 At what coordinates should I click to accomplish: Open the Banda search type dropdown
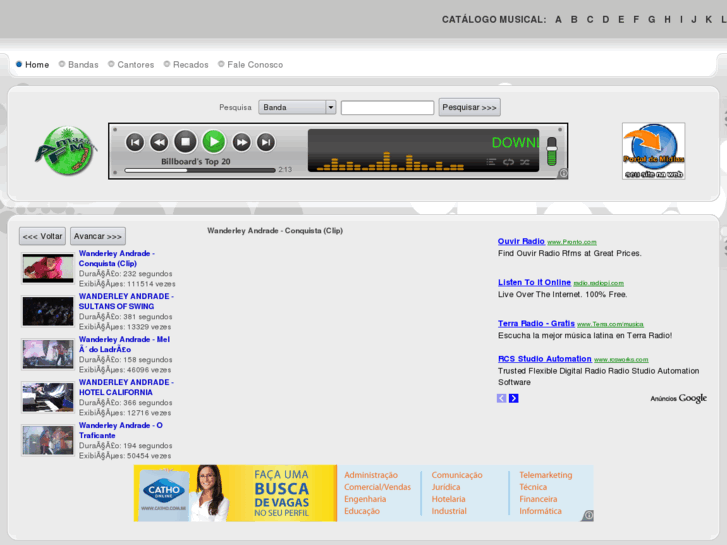pyautogui.click(x=297, y=107)
